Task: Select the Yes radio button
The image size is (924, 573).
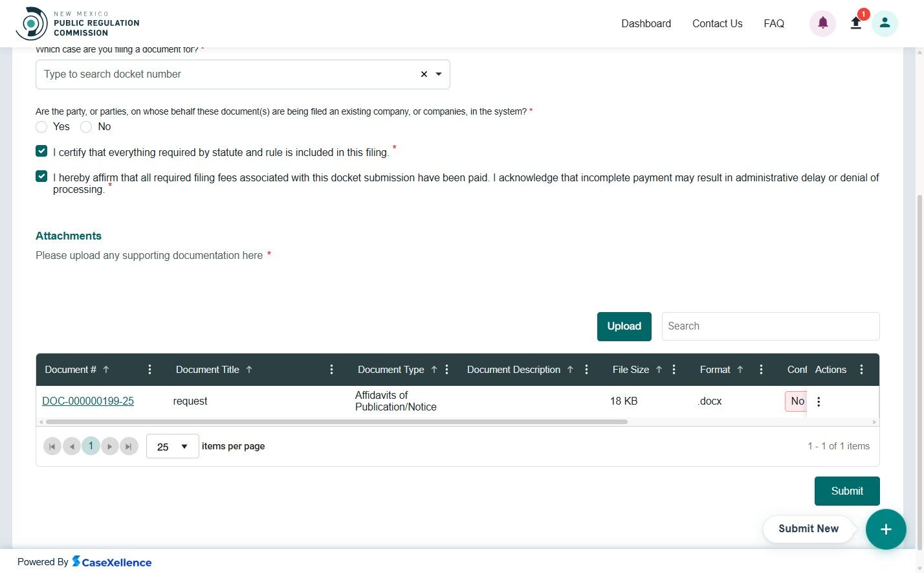Action: (x=41, y=127)
